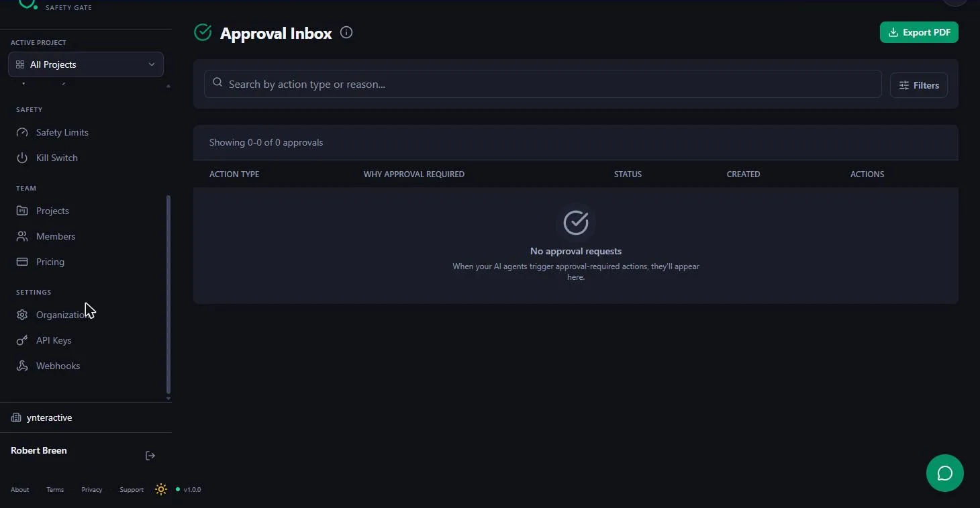Open the chat support bubble
This screenshot has width=980, height=508.
point(945,473)
